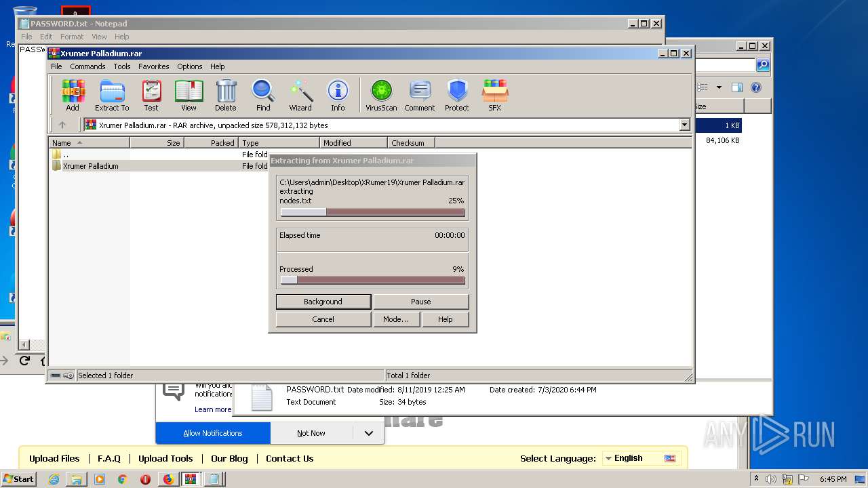Click the taskbar clock showing 6:45 PM

point(833,479)
